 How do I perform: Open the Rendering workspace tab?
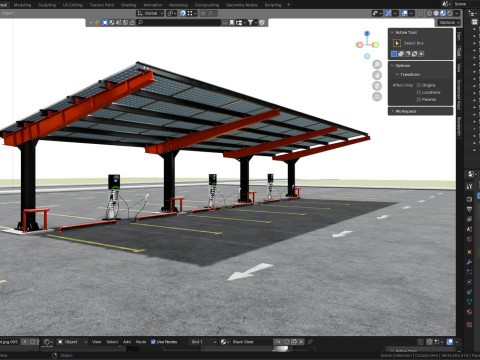(x=178, y=5)
